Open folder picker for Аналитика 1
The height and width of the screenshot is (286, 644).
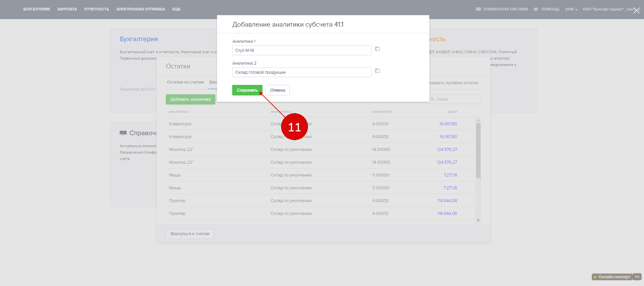[x=377, y=49]
